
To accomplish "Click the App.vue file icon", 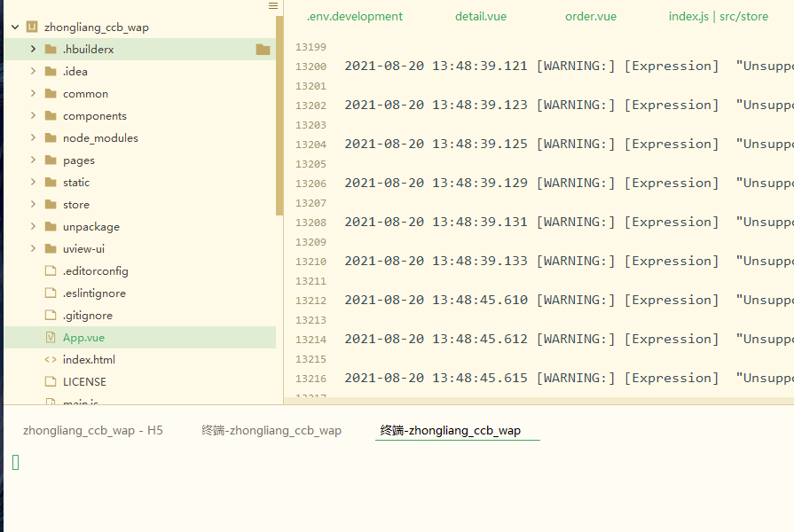I will pyautogui.click(x=51, y=338).
